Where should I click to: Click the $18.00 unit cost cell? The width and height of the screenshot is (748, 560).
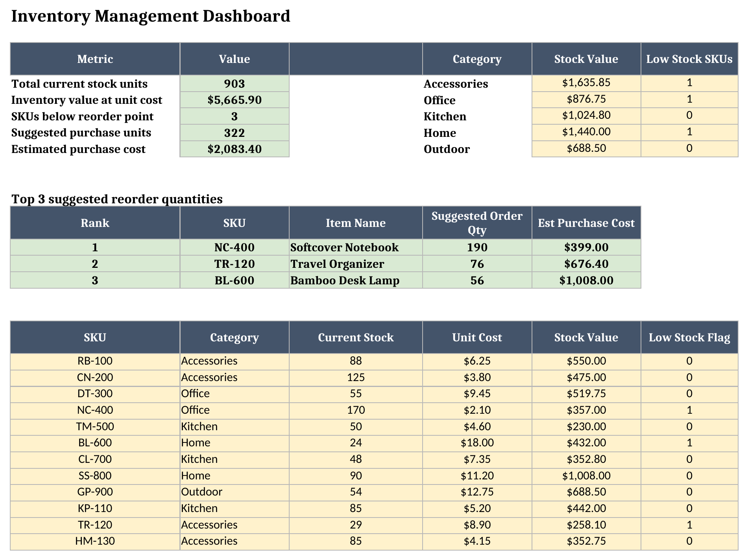(x=477, y=443)
